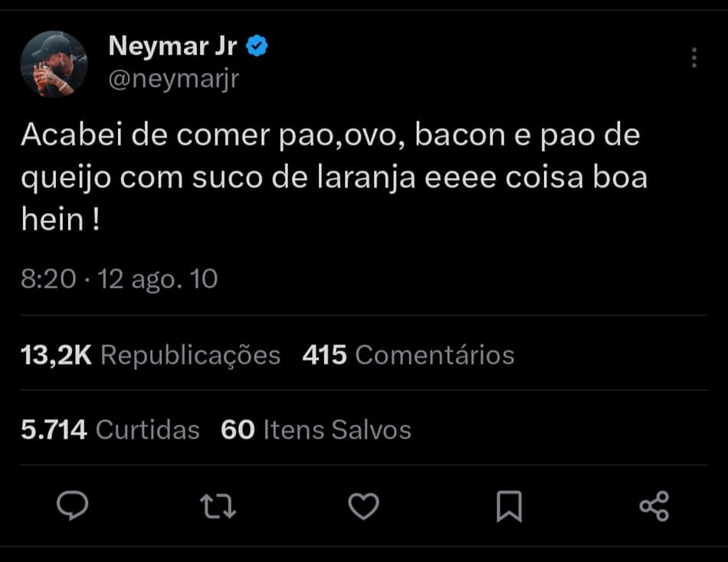Like the tweet with the heart icon
This screenshot has height=562, width=728.
tap(363, 506)
